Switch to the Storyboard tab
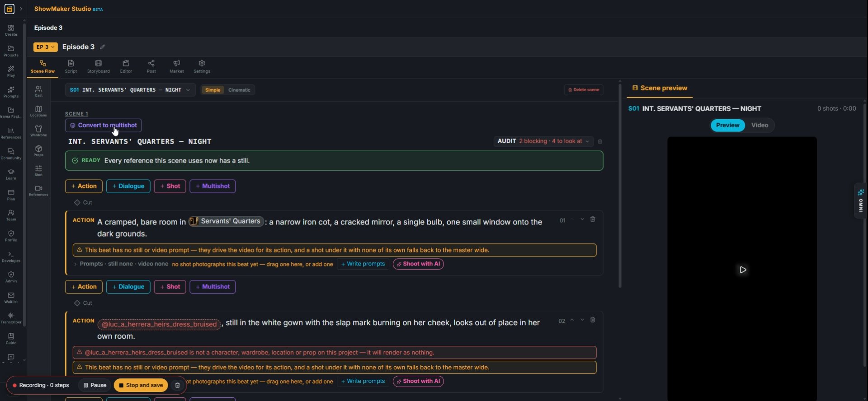This screenshot has height=401, width=868. [x=99, y=66]
